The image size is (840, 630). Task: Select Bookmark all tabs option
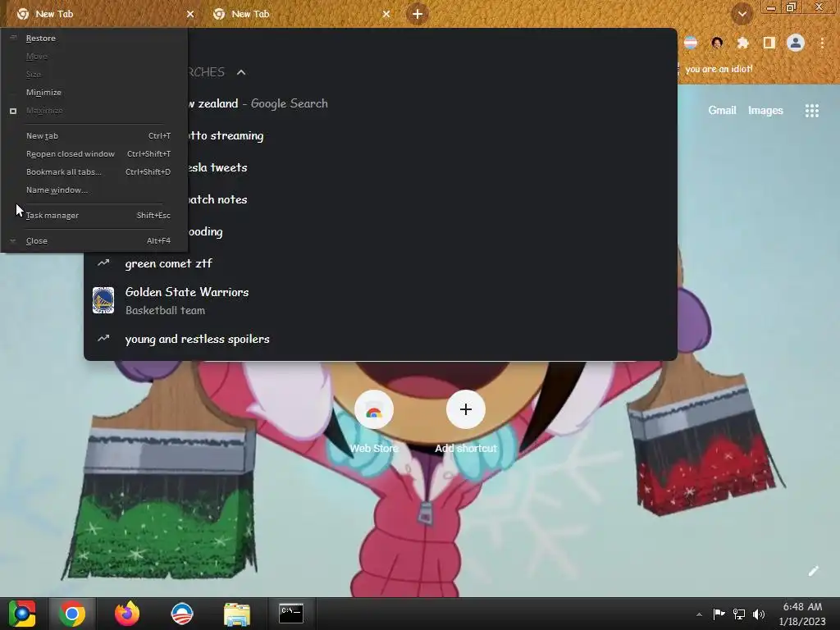click(x=94, y=172)
